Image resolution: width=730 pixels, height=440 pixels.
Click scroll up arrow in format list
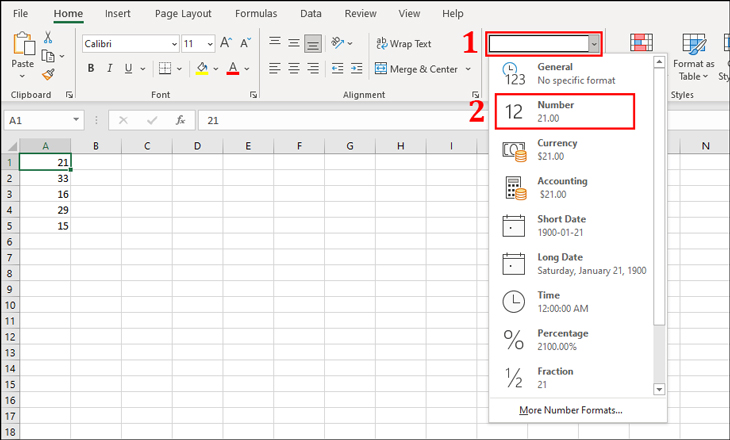tap(659, 62)
